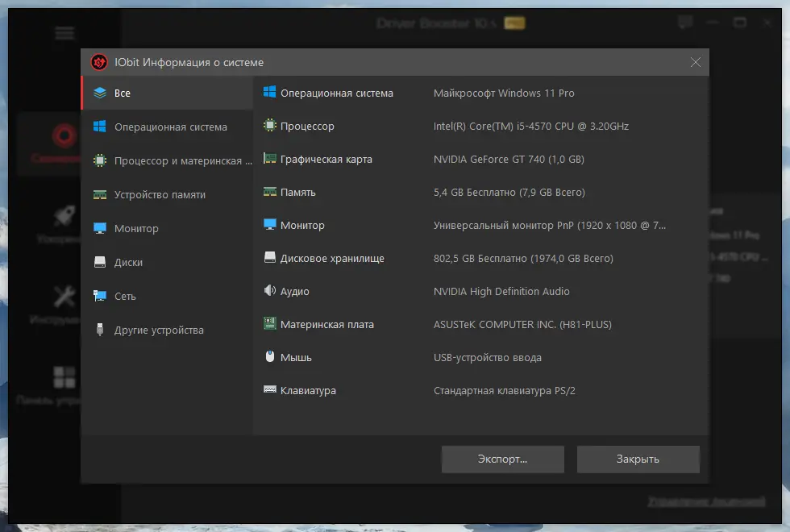Image resolution: width=790 pixels, height=532 pixels.
Task: Click the blue monitor icon in details 'Монитор' row
Action: 269,225
